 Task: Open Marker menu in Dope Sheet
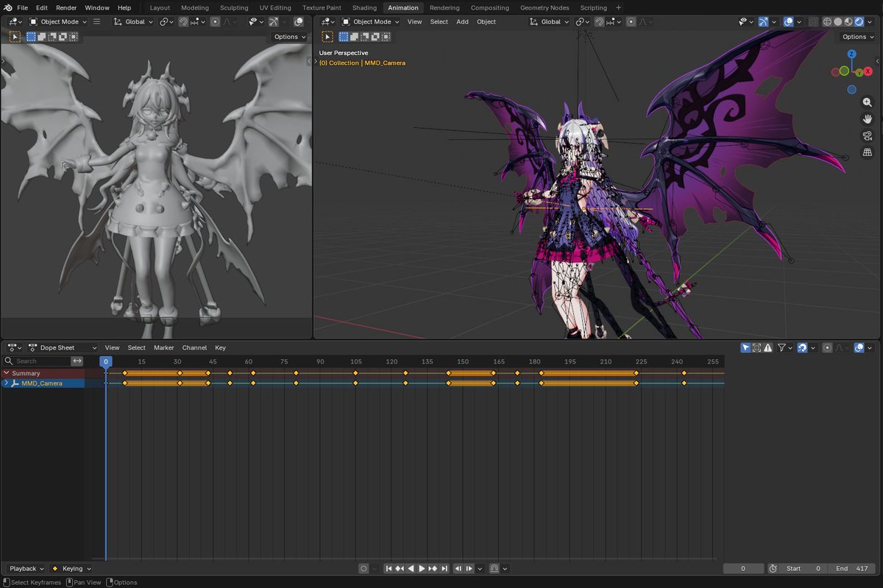coord(163,347)
